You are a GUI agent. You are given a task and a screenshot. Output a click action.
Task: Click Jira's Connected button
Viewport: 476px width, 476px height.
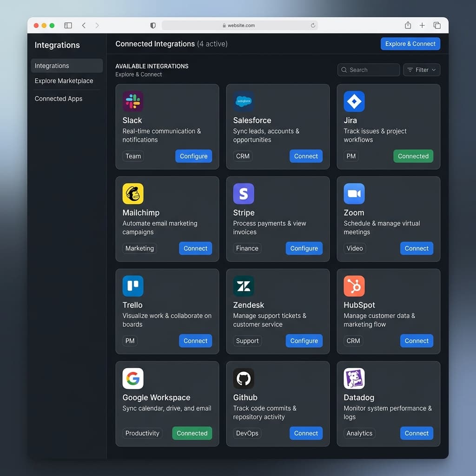pos(413,156)
